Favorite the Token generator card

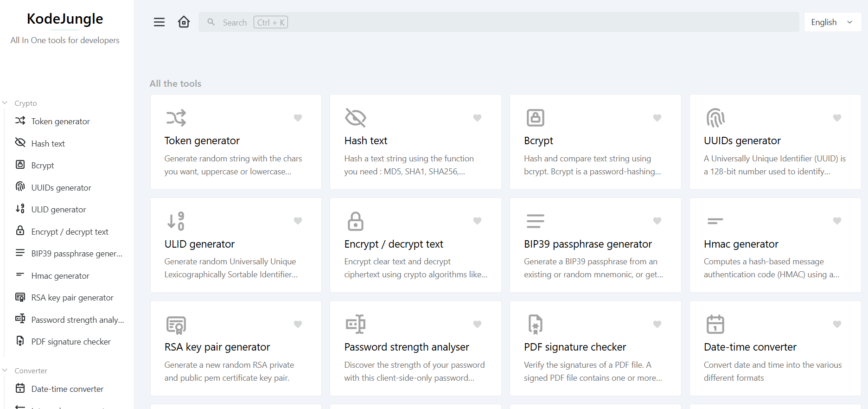(x=298, y=118)
